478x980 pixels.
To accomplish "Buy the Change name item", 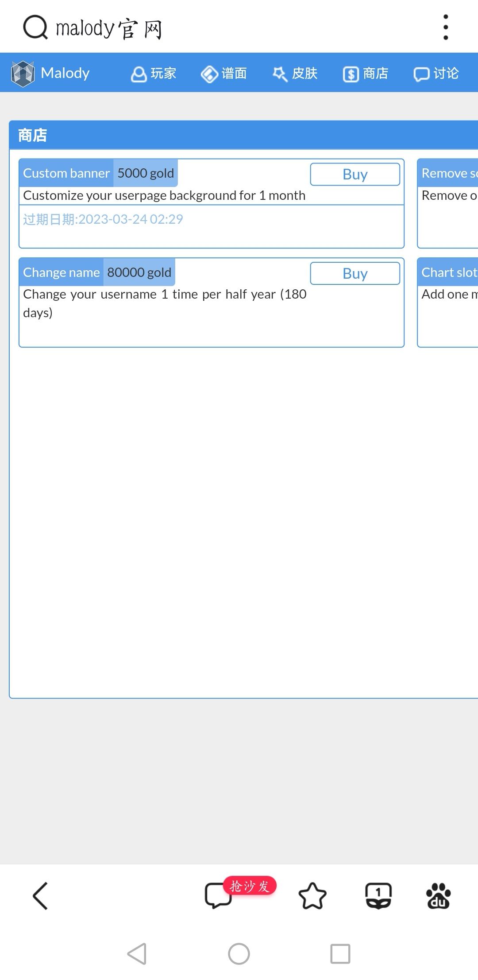I will [355, 273].
